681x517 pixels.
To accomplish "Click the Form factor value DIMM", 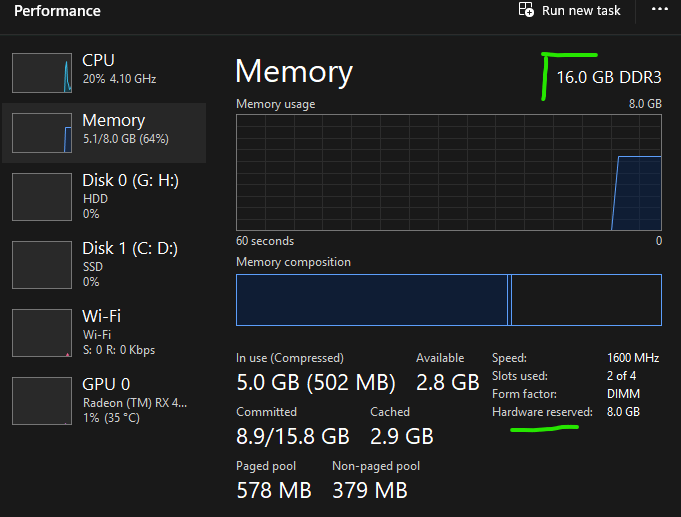I will pos(623,394).
